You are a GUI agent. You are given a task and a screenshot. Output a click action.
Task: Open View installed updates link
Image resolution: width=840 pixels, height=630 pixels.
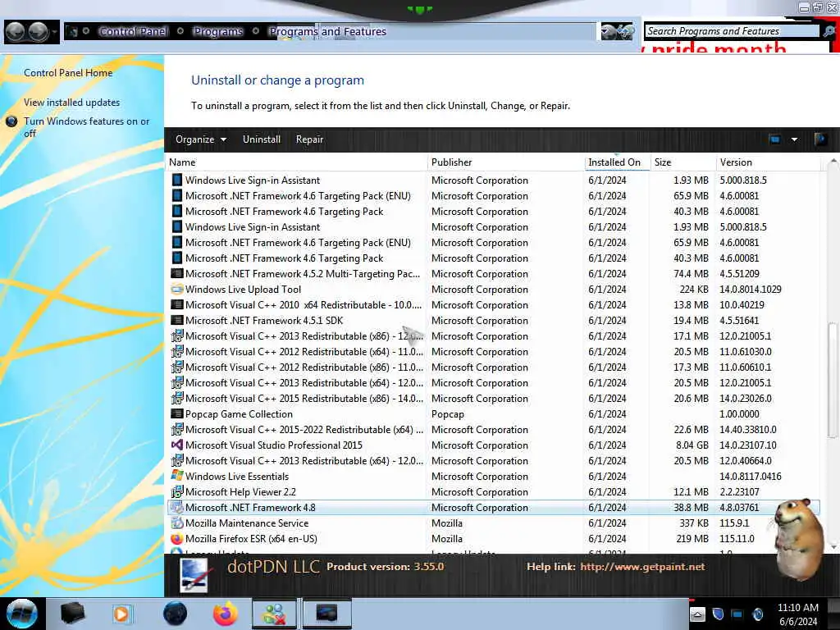(72, 103)
